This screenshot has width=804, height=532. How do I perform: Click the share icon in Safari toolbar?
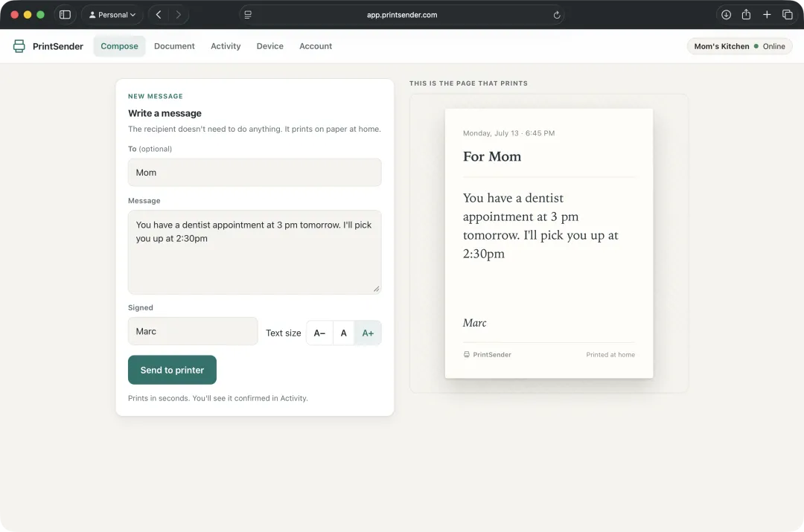(x=746, y=15)
